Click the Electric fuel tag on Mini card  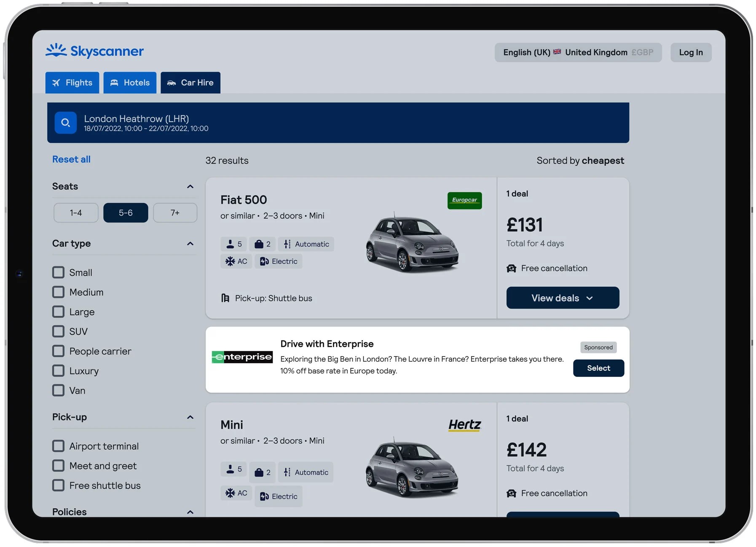tap(279, 496)
